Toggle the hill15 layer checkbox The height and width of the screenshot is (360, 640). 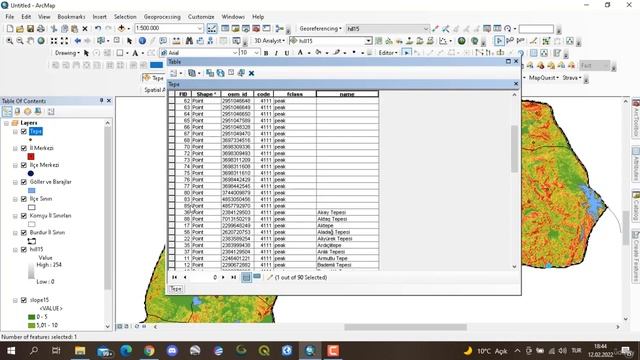[24, 249]
